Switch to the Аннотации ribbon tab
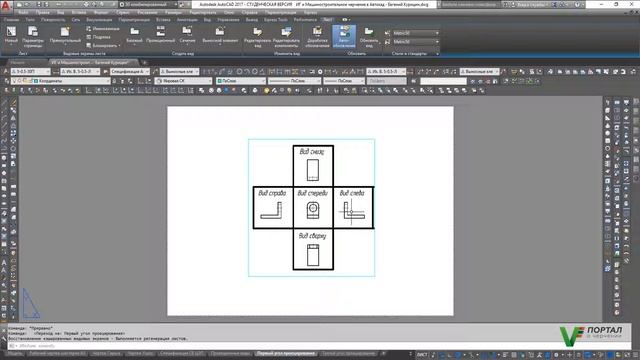 click(x=187, y=20)
